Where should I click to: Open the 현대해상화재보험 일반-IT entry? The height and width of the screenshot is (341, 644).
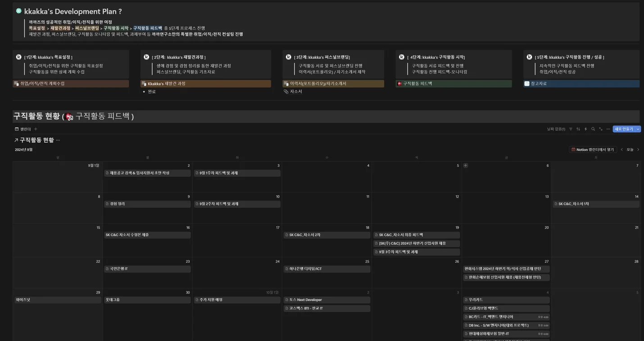pyautogui.click(x=506, y=334)
